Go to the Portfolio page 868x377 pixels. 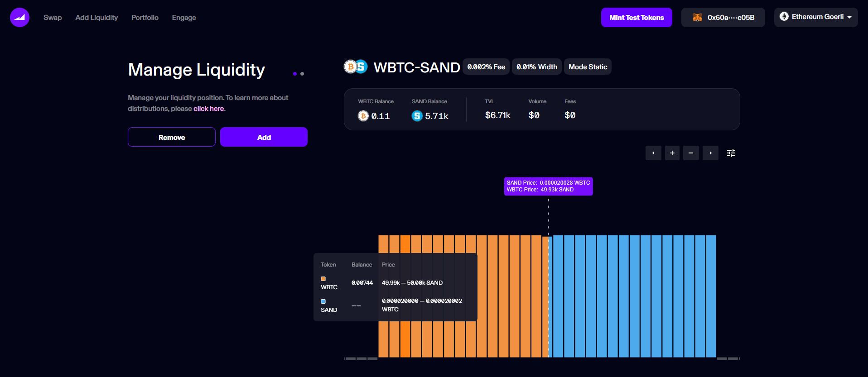tap(145, 18)
